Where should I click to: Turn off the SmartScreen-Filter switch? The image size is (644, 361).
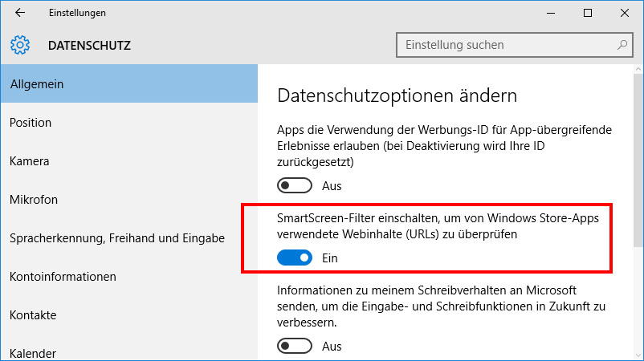[295, 258]
